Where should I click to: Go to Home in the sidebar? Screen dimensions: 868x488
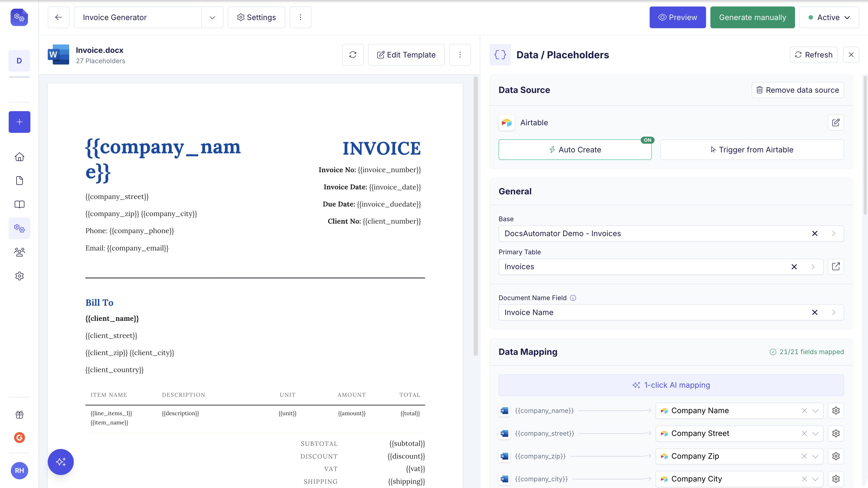click(19, 157)
